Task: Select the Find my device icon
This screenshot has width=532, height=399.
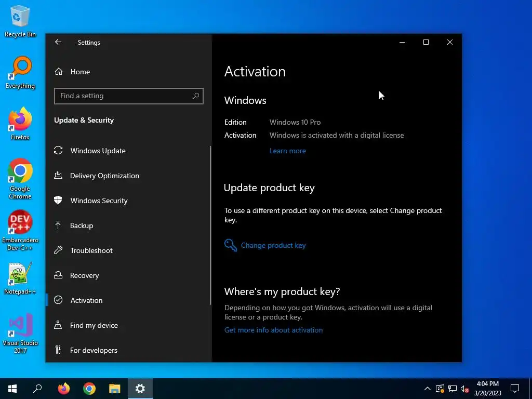Action: coord(58,325)
